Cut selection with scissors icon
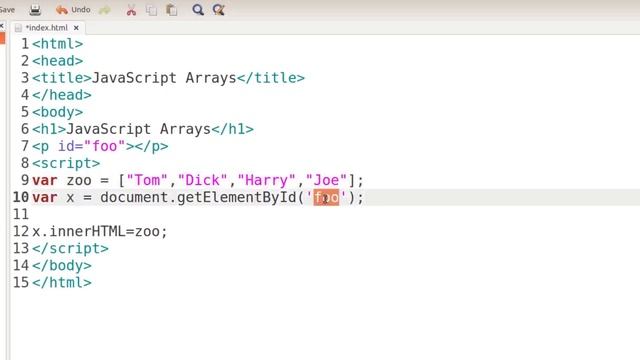 (x=131, y=10)
